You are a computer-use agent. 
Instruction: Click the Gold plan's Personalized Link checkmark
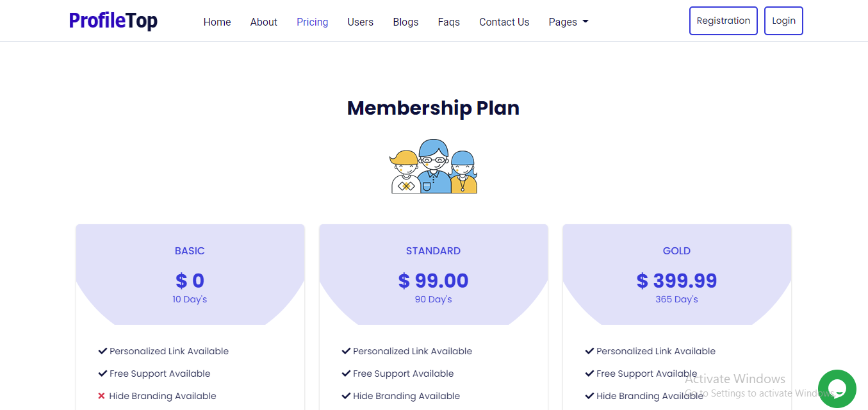point(589,351)
